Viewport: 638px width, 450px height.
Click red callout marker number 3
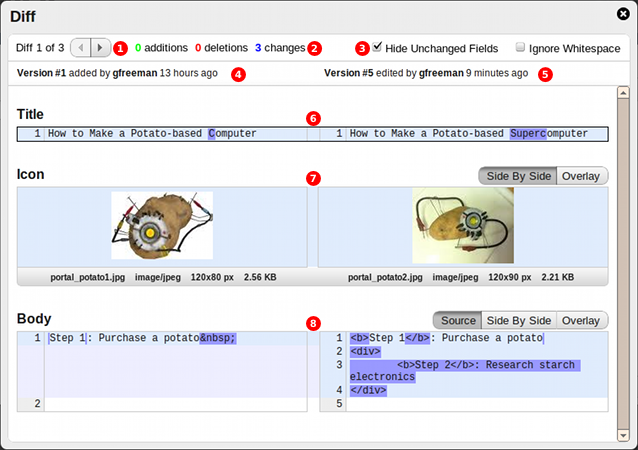click(361, 48)
